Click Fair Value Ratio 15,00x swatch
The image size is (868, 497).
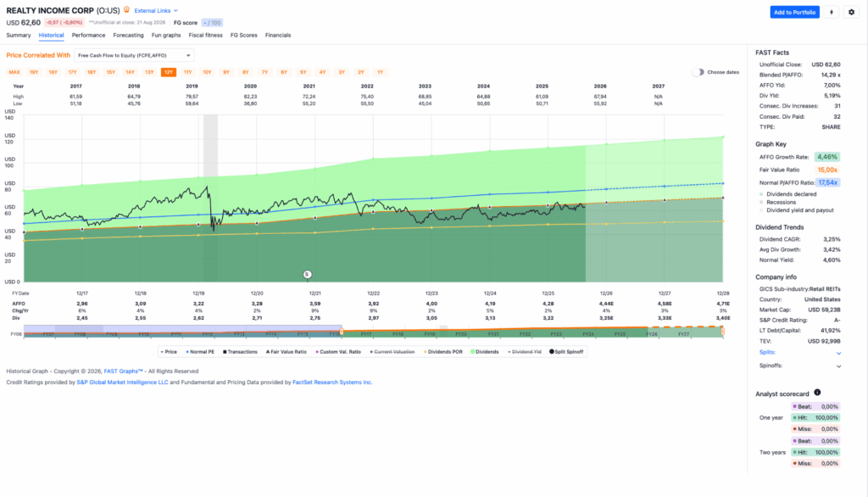[x=827, y=170]
